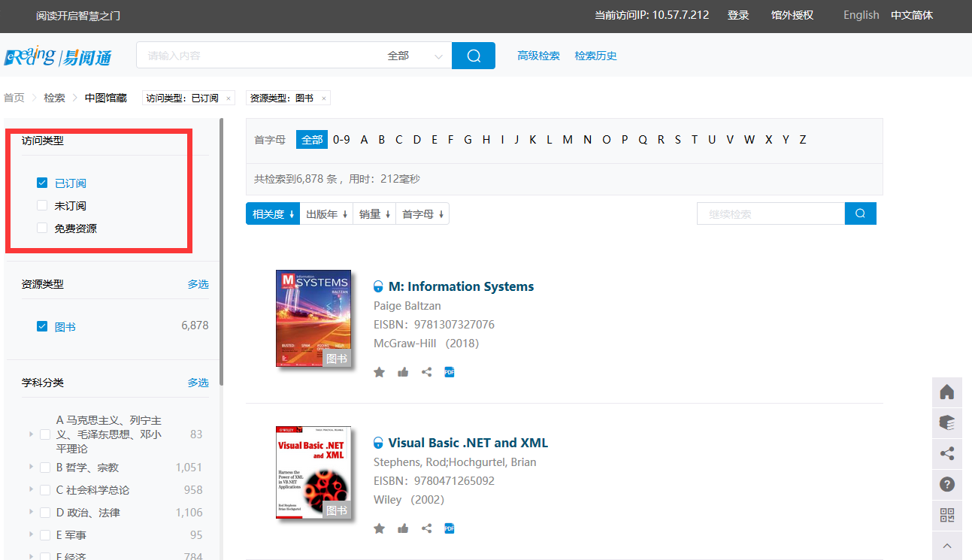Click the 继续检索 refine search field

click(771, 214)
